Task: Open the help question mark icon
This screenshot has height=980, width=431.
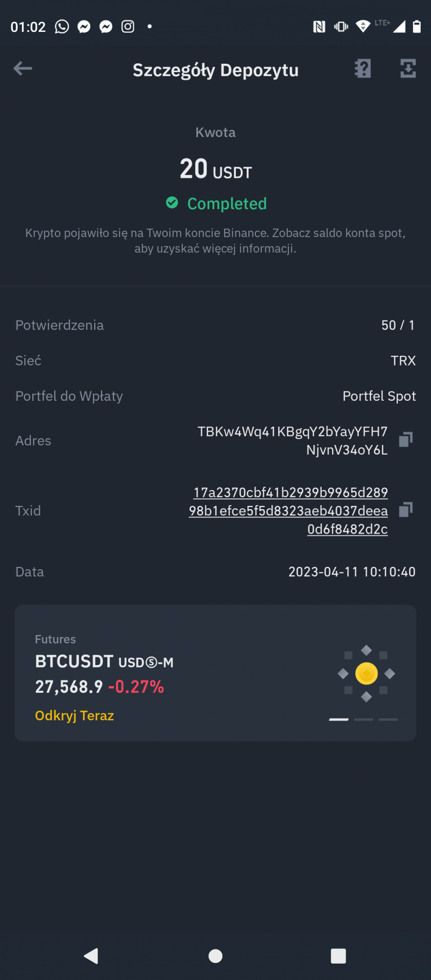Action: 363,69
